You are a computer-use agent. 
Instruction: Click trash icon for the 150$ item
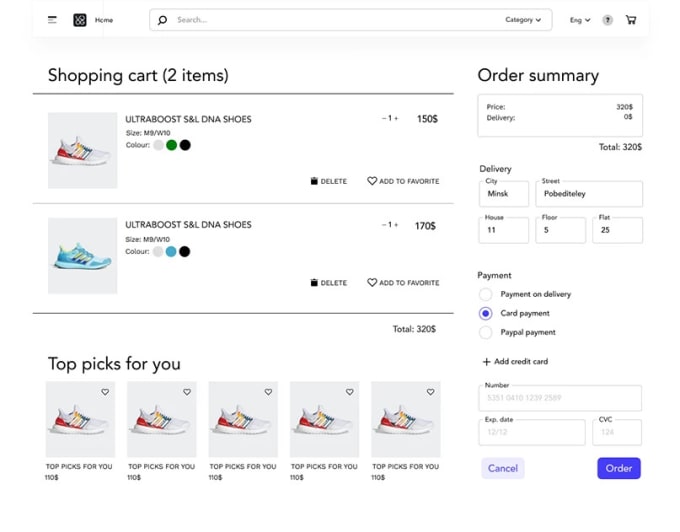click(x=314, y=181)
